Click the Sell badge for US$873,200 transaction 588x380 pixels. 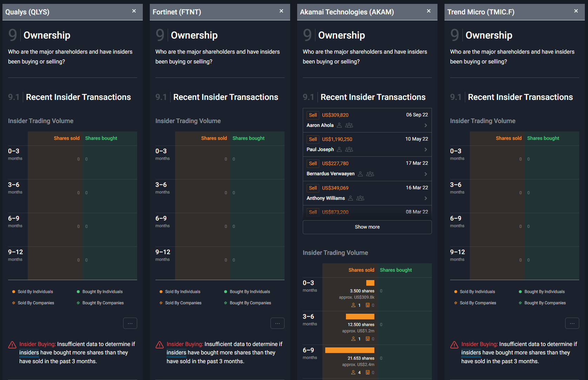click(x=313, y=212)
